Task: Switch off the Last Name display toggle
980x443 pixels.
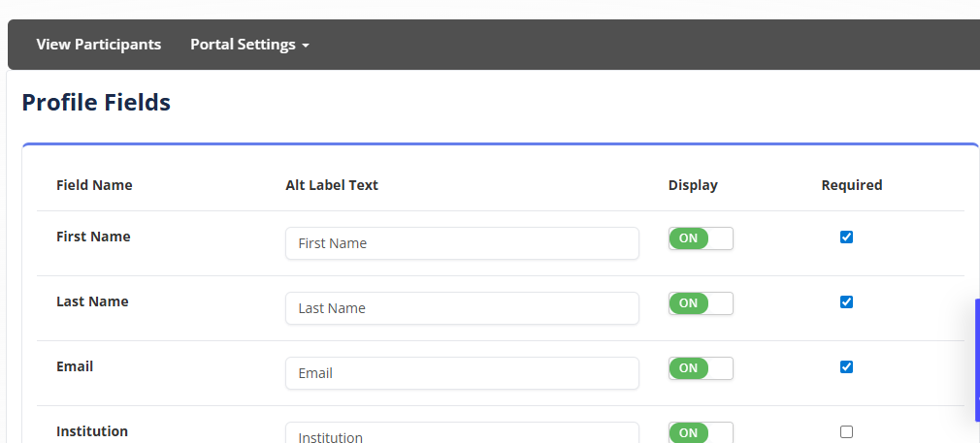Action: pos(701,303)
